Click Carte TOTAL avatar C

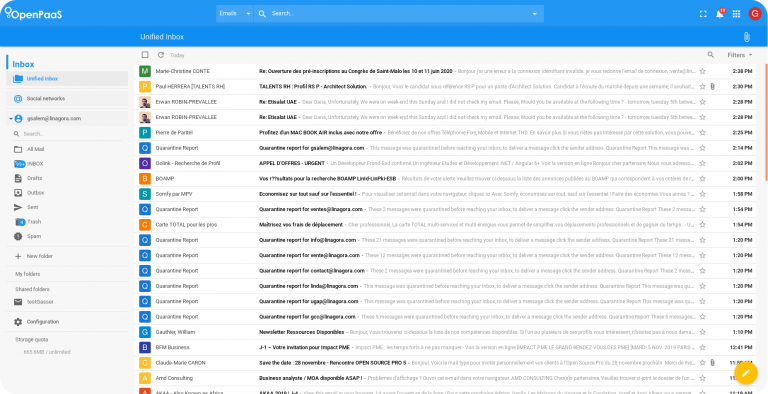[144, 225]
